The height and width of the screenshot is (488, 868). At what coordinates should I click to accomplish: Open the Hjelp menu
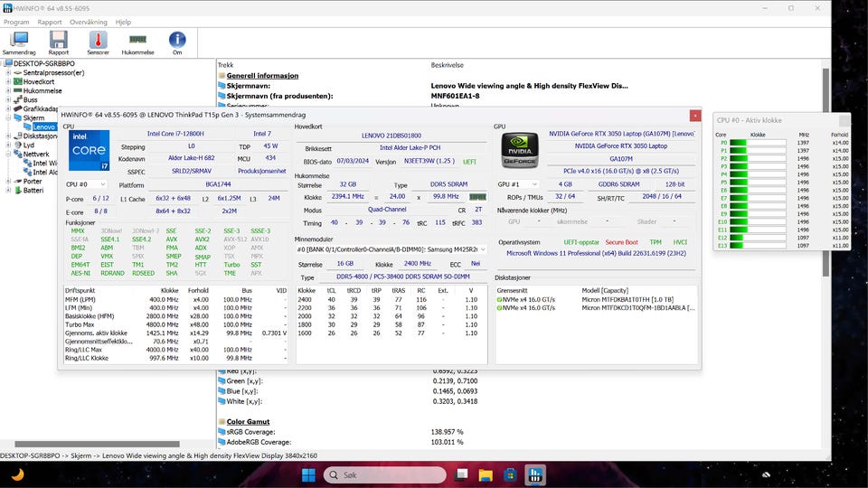click(x=124, y=22)
